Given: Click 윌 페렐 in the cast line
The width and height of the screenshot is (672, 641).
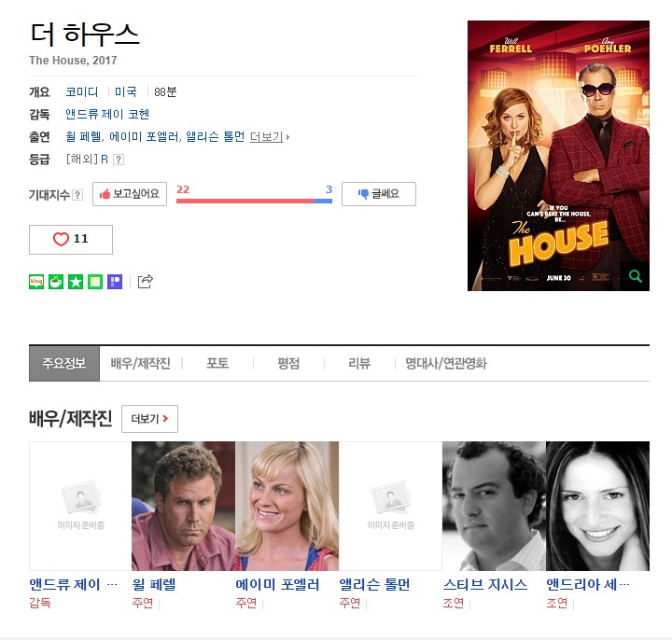Looking at the screenshot, I should (84, 136).
